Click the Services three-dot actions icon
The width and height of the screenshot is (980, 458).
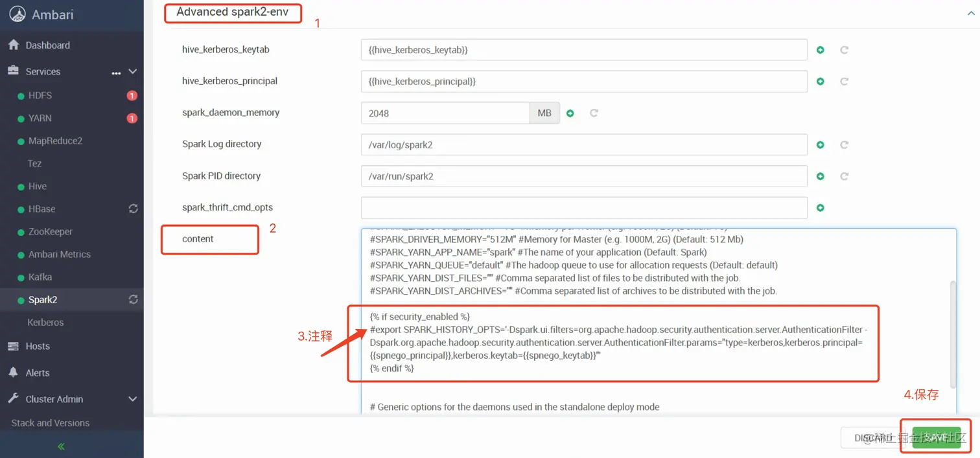coord(116,73)
